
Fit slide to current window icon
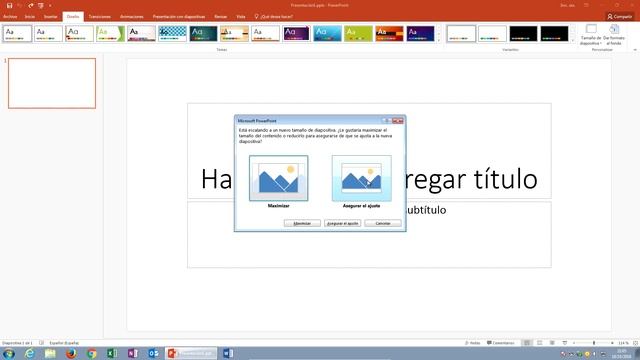coord(635,343)
